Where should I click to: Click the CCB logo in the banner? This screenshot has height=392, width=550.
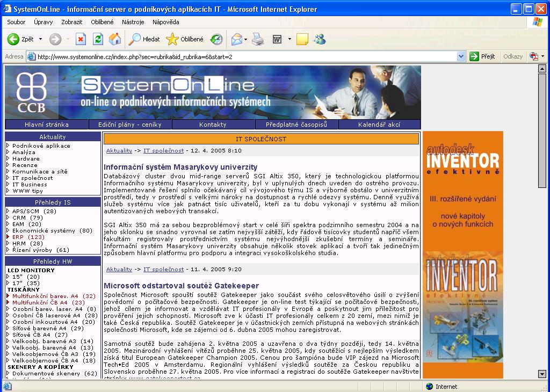click(x=32, y=92)
